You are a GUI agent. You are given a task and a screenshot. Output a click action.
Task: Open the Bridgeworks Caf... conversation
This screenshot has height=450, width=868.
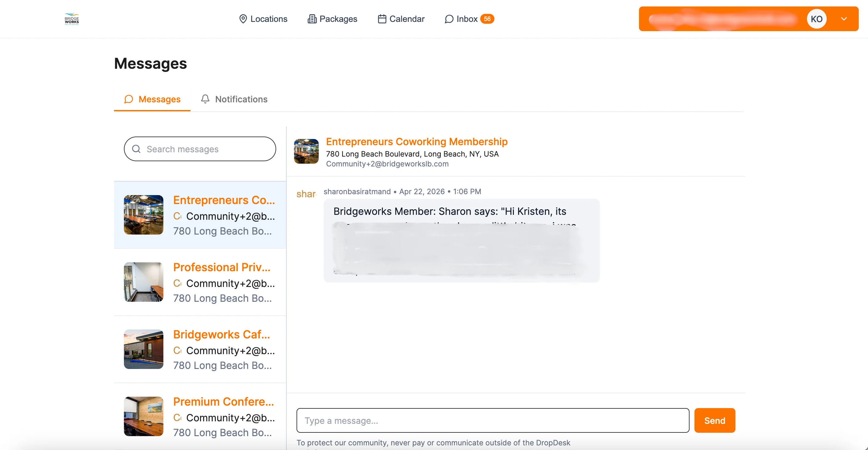click(x=200, y=349)
